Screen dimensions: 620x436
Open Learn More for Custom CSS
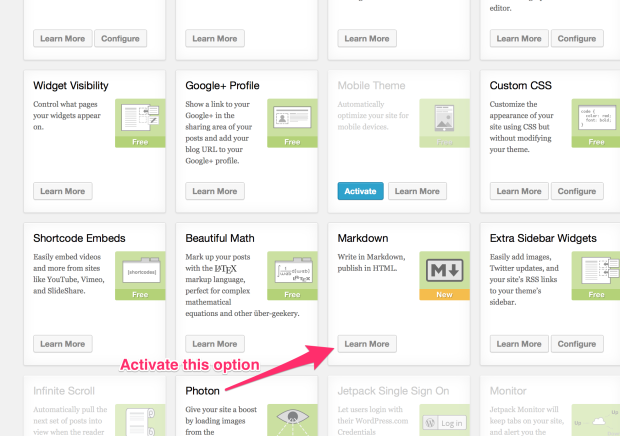pyautogui.click(x=519, y=191)
